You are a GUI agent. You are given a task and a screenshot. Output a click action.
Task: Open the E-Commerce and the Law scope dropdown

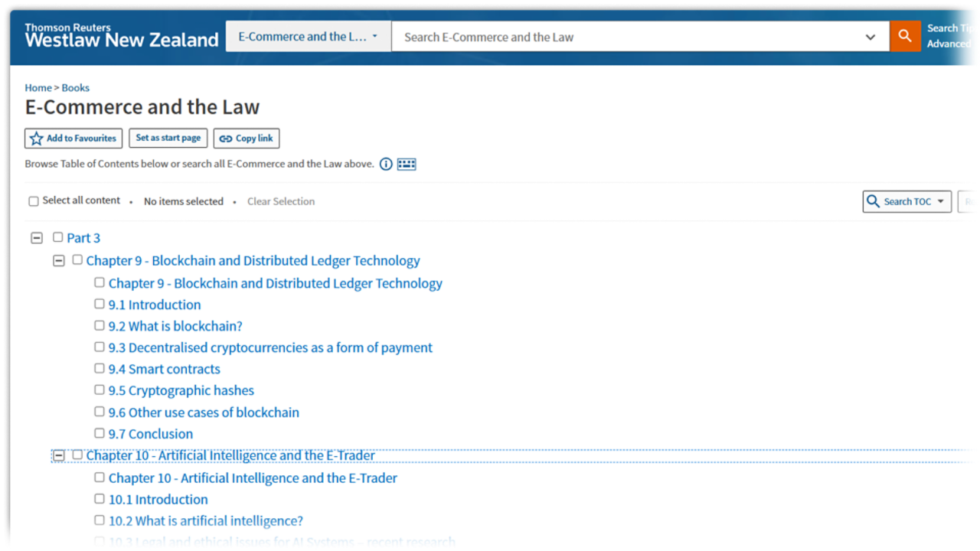tap(308, 37)
